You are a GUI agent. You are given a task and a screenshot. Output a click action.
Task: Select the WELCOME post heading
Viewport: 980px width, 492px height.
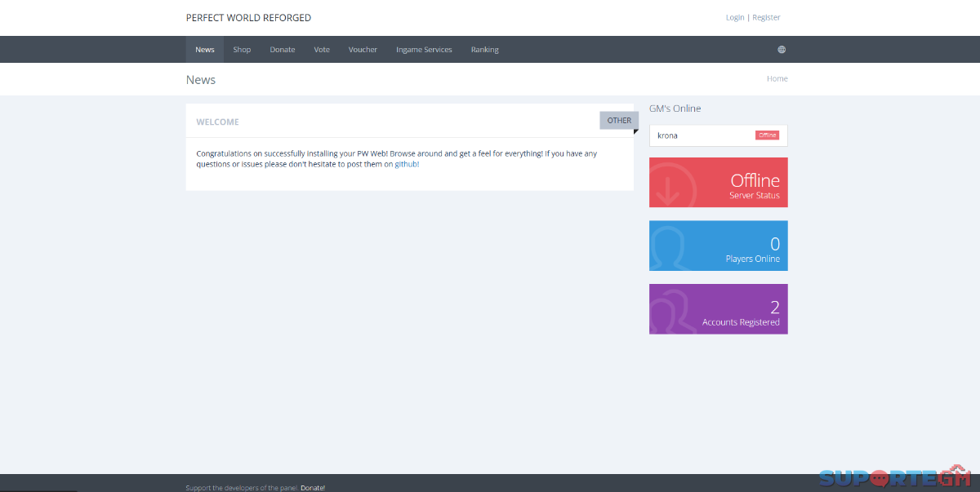[x=217, y=122]
